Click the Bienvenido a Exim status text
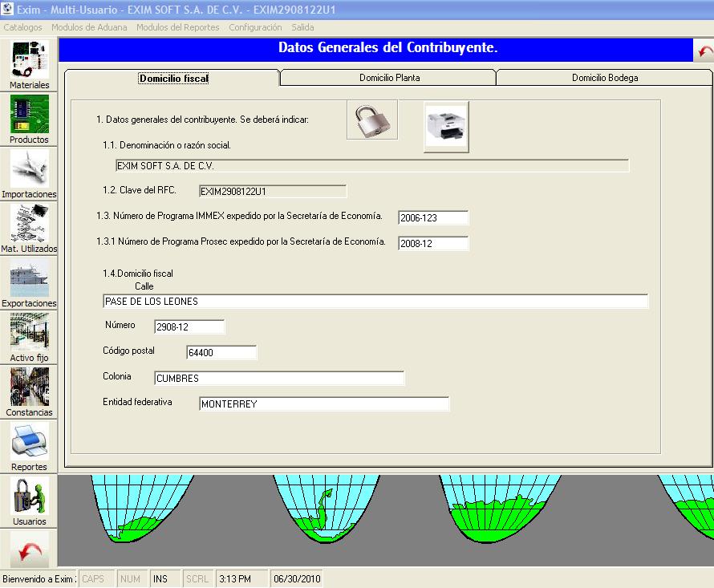The image size is (714, 588). 39,579
